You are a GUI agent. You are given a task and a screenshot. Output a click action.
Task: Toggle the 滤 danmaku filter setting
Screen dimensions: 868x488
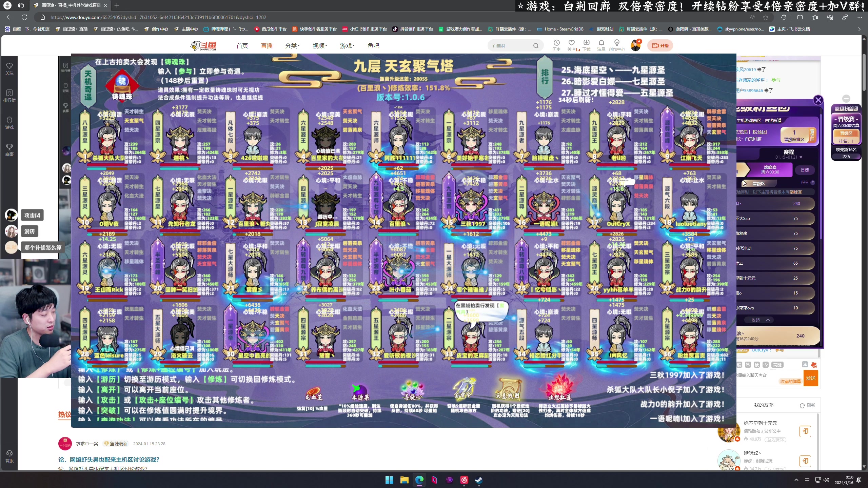click(x=805, y=365)
